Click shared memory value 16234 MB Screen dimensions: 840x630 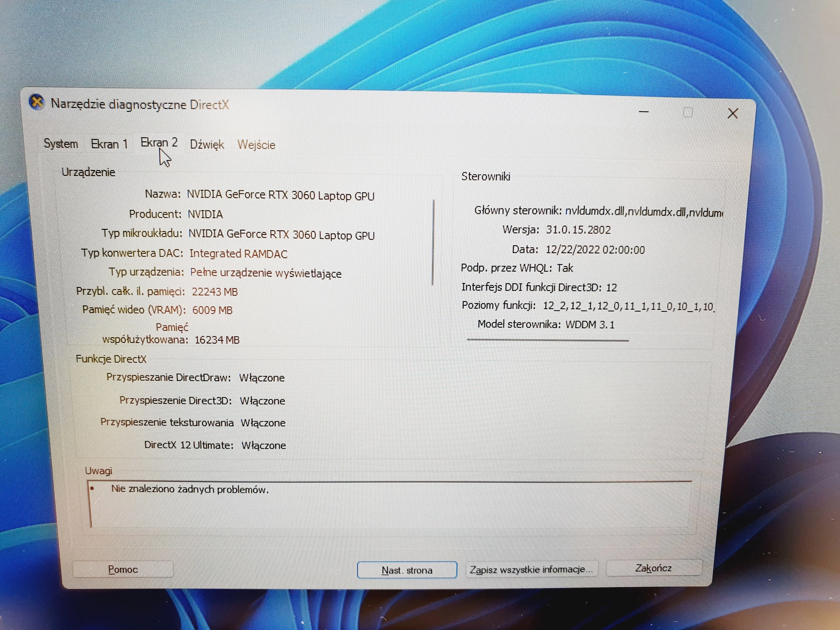tap(217, 340)
